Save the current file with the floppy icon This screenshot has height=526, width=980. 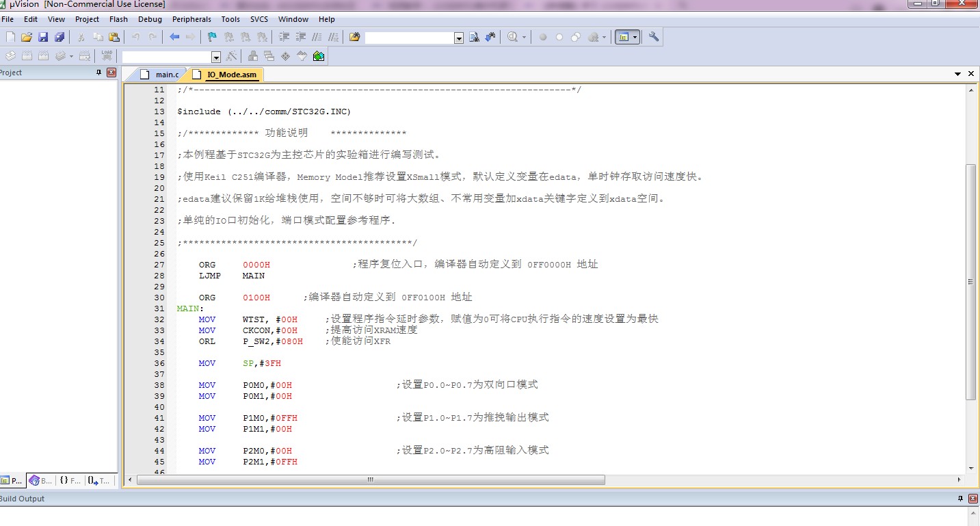pos(43,37)
